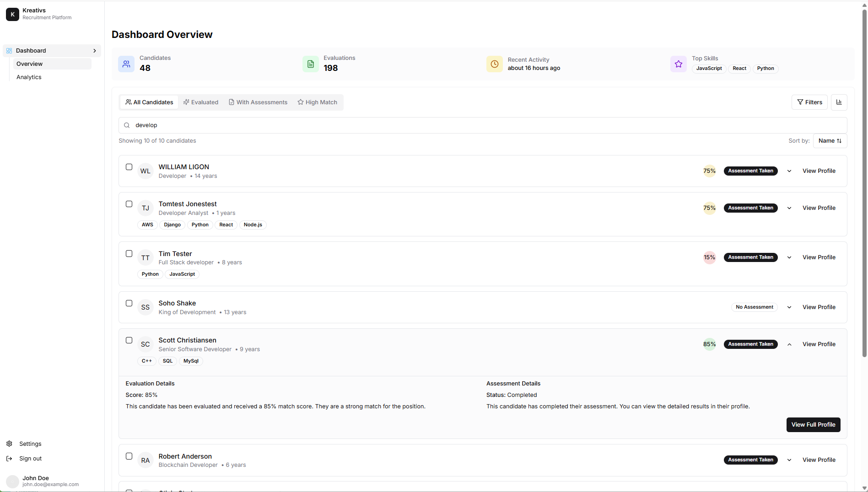Tick Scott Christiansen's checkbox

pyautogui.click(x=129, y=340)
